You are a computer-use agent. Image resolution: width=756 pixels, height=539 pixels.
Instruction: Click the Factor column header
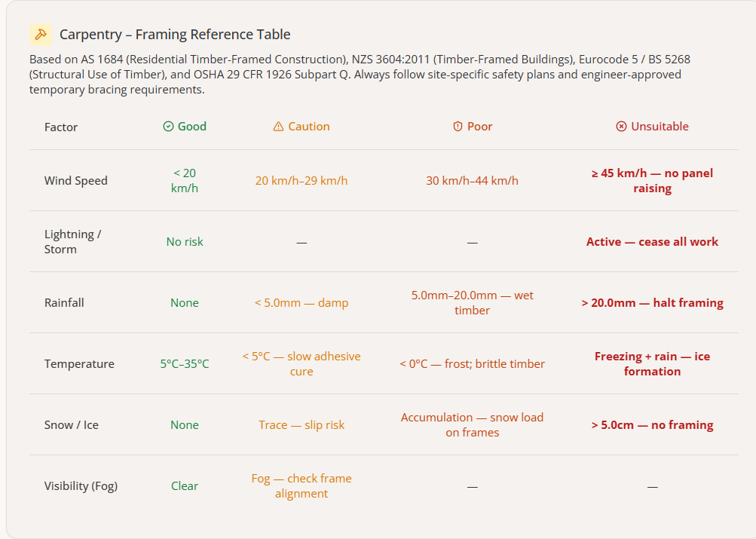click(x=61, y=127)
